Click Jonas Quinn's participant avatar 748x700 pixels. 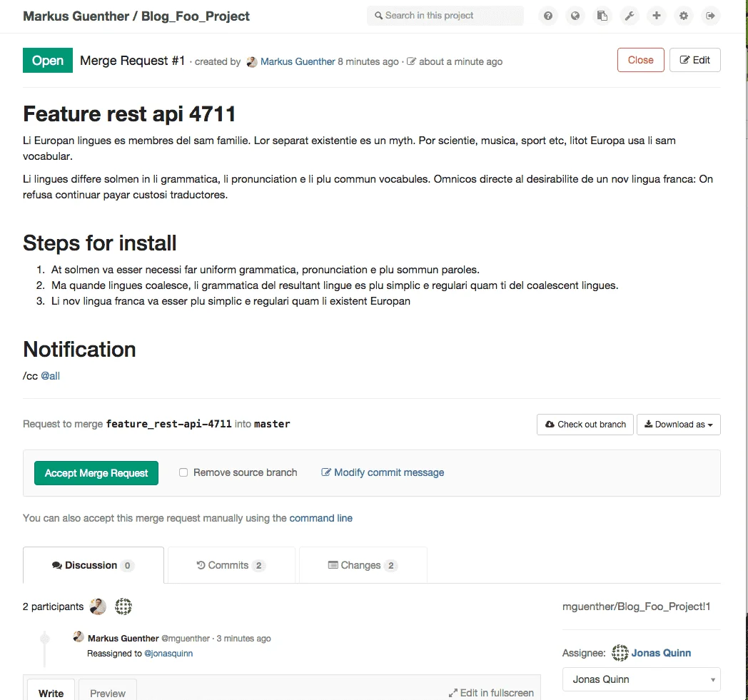click(x=123, y=607)
